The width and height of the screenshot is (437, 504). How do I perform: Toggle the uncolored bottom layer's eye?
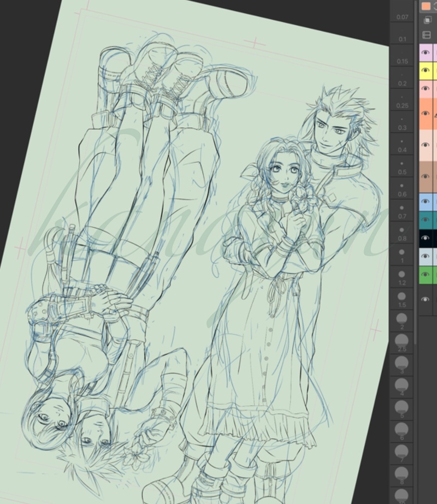coord(426,299)
